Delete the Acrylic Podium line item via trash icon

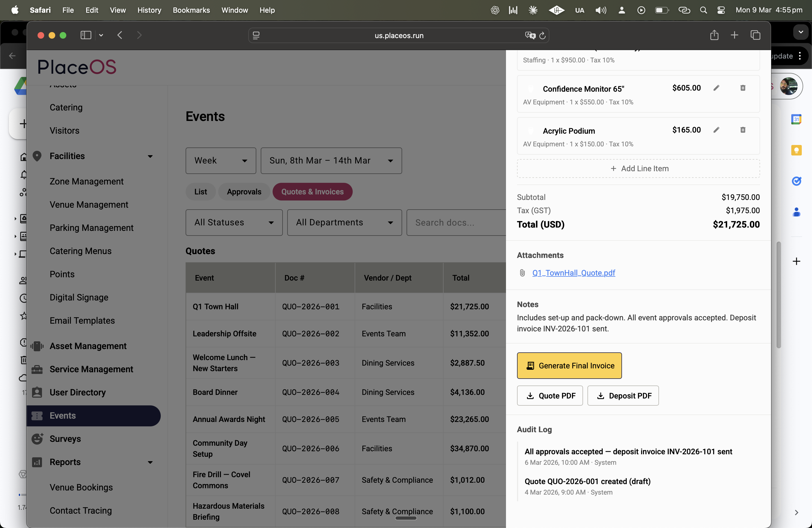tap(743, 130)
